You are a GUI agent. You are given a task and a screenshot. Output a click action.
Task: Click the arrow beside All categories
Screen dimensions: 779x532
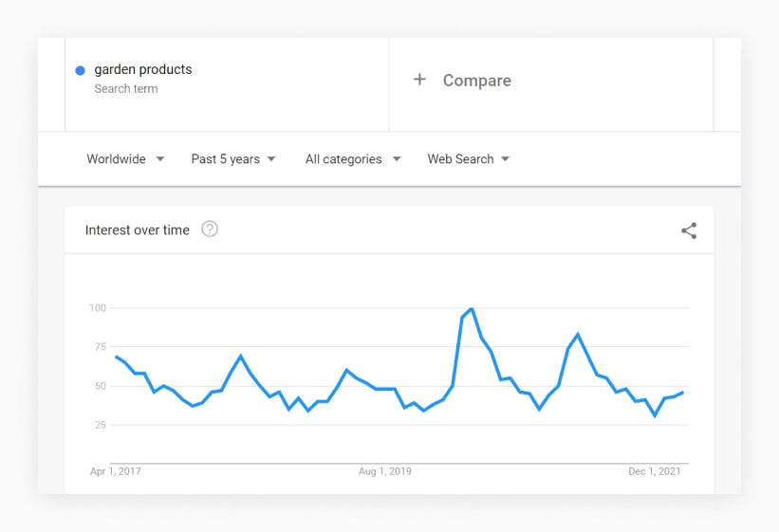click(x=397, y=159)
